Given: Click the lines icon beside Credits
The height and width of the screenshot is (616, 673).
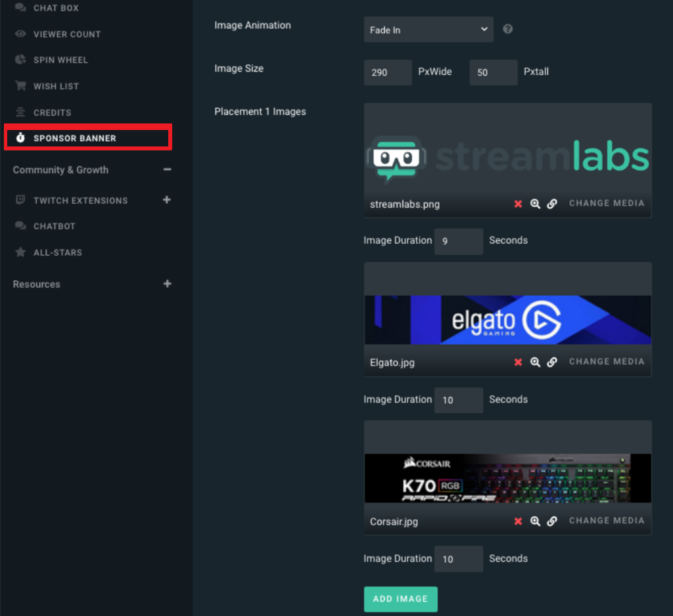Looking at the screenshot, I should click(x=20, y=112).
